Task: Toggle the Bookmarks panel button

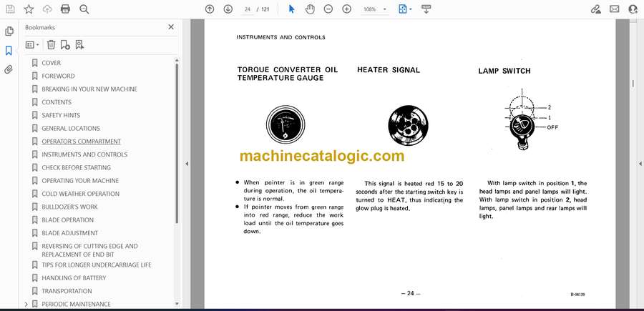Action: coord(9,51)
